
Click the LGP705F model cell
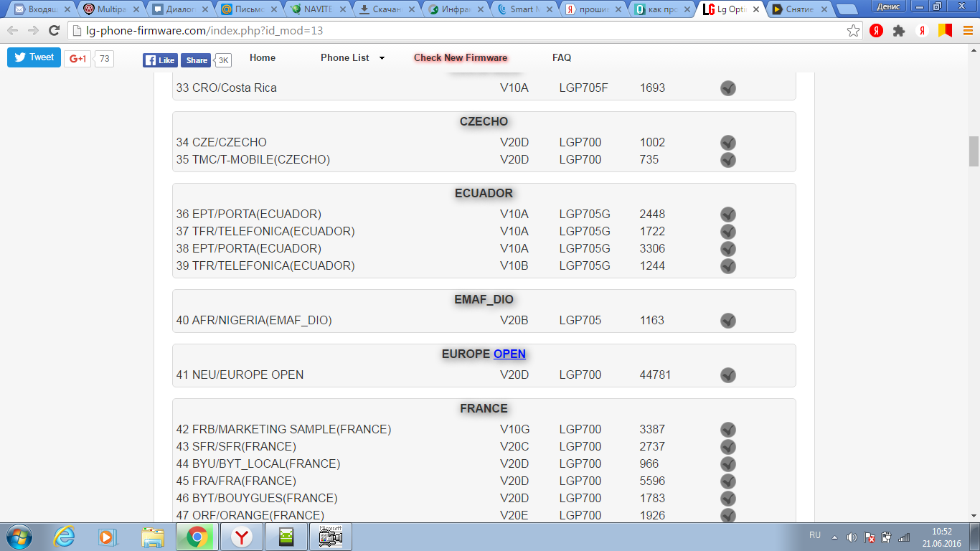[583, 88]
